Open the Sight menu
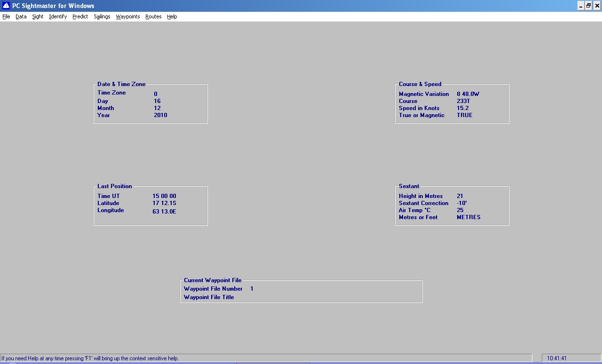 point(38,16)
